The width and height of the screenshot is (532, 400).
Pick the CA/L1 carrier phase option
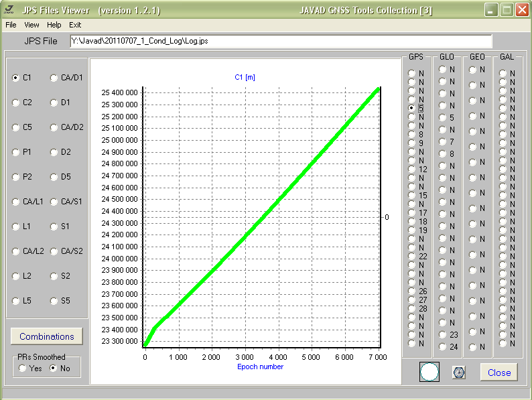click(16, 202)
